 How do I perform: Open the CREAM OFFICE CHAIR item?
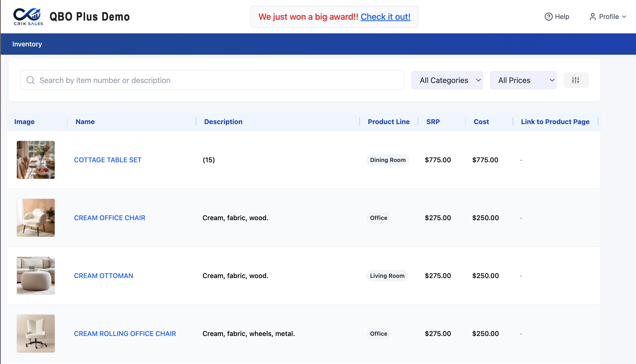pos(109,218)
